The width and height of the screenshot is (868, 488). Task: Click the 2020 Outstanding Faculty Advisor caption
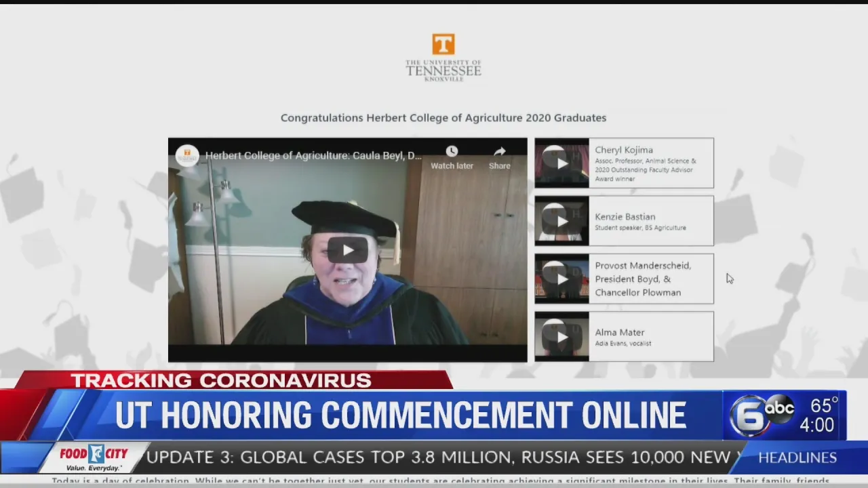(x=646, y=169)
